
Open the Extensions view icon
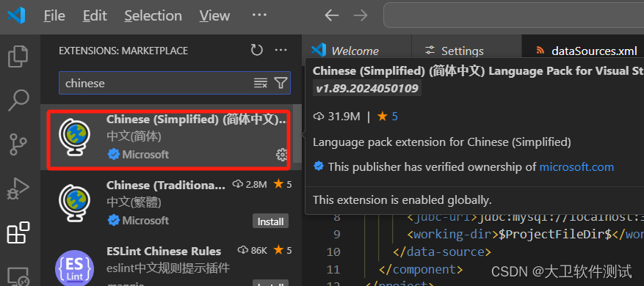tap(18, 232)
